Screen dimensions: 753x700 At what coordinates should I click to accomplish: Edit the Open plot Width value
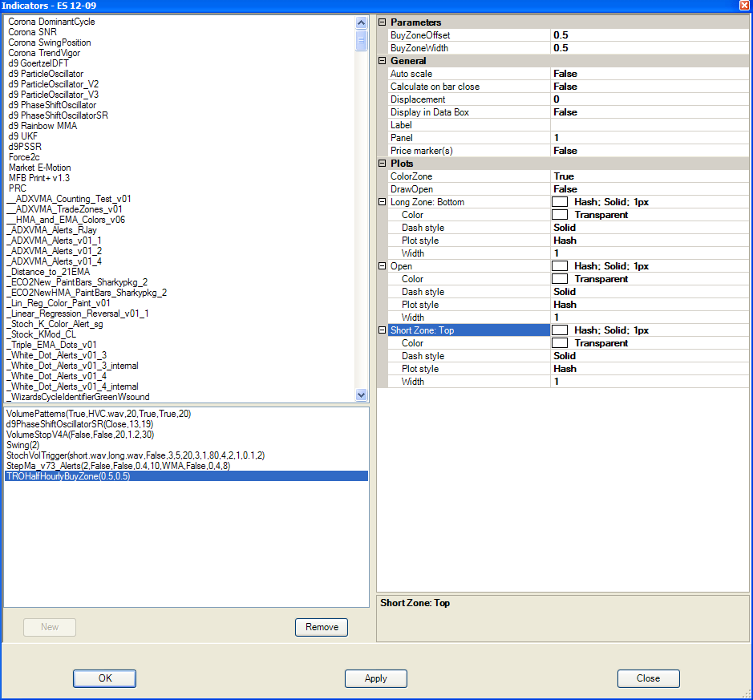click(650, 318)
